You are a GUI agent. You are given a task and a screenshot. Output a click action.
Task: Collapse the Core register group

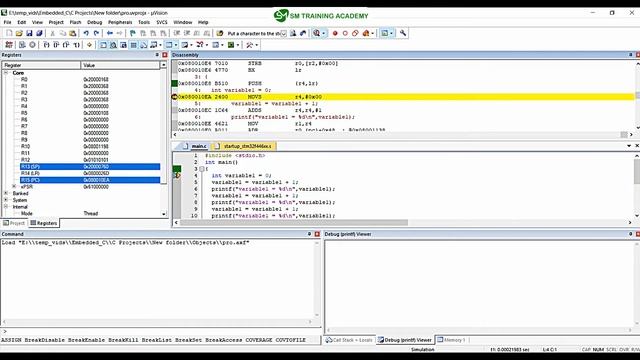[x=6, y=73]
